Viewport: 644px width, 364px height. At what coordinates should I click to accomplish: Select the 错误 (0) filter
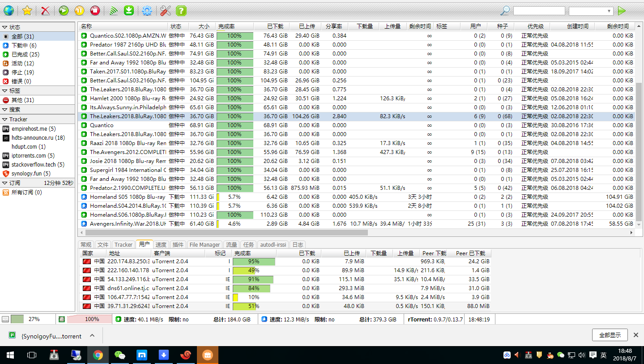click(x=38, y=81)
